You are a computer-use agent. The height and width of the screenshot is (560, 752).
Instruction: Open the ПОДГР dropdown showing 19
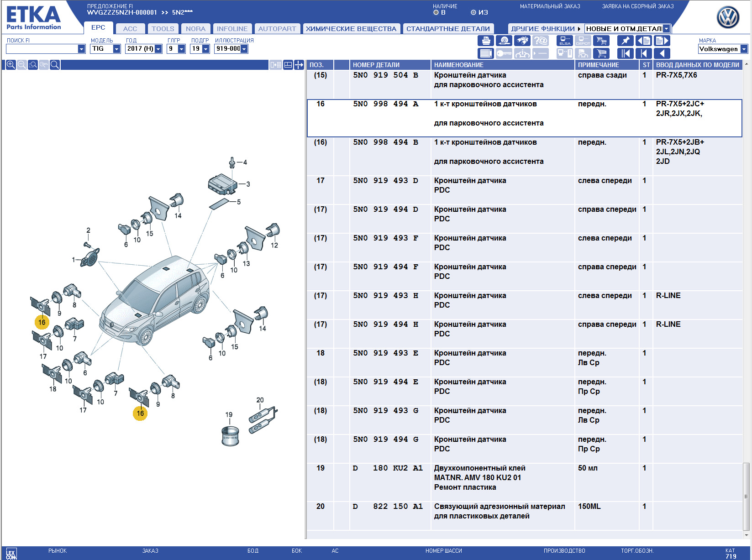(206, 49)
